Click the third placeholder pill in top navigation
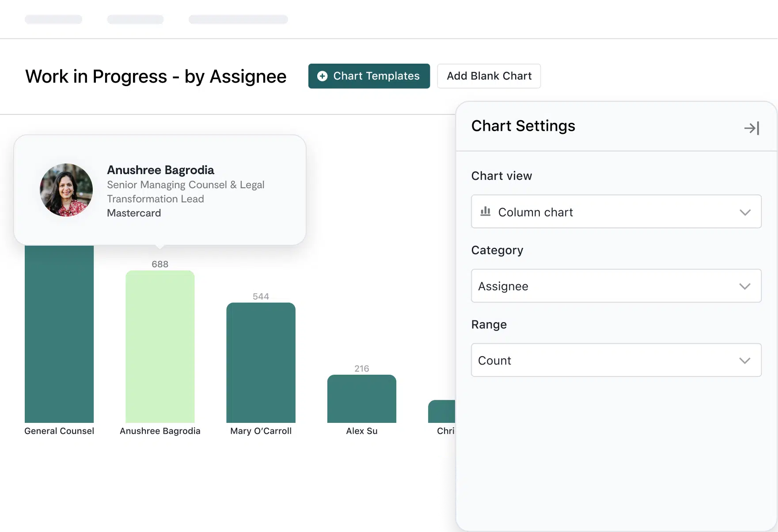 click(x=238, y=19)
